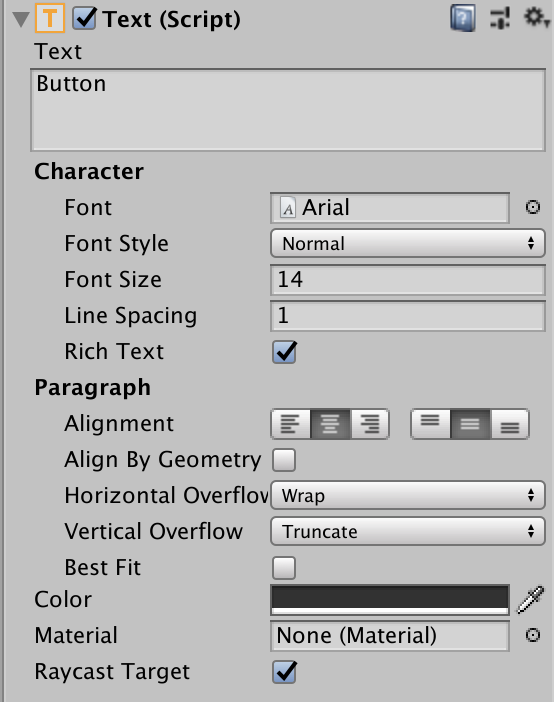The image size is (554, 702).
Task: Set vertical alignment to bottom
Action: (510, 424)
